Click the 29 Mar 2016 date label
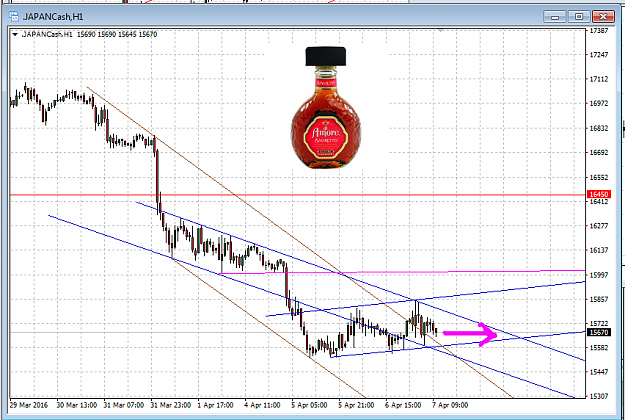 coord(29,405)
